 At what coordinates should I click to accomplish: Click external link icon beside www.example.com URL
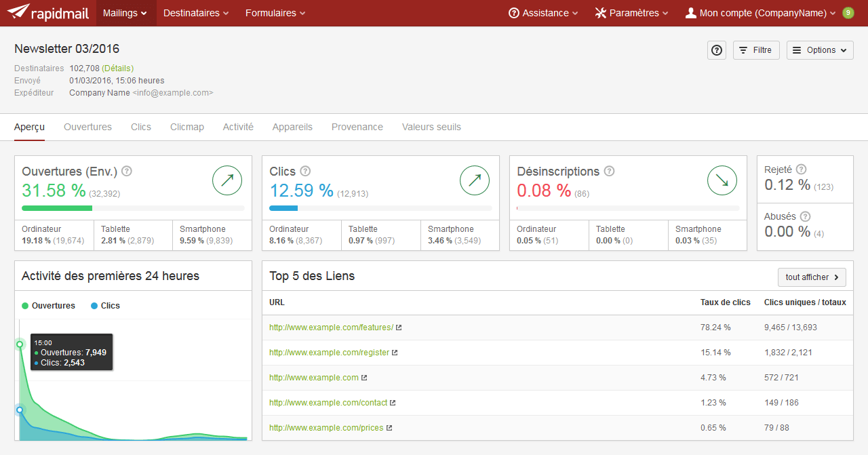[364, 378]
